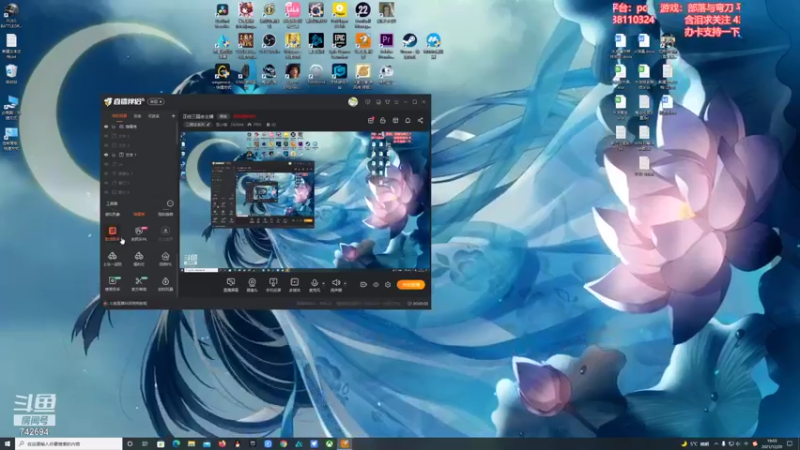The image size is (800, 450).
Task: Click the plus icon to add a scene
Action: (x=173, y=116)
